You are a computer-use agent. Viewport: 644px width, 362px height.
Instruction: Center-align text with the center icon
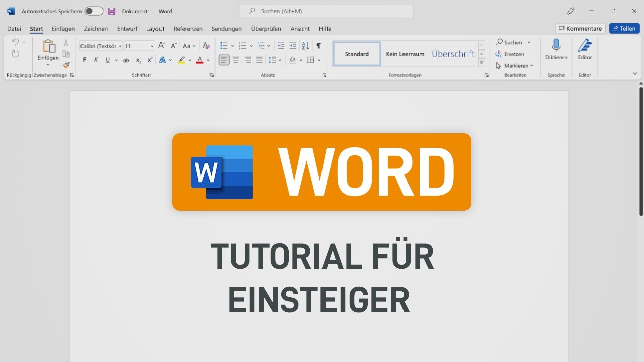point(236,60)
